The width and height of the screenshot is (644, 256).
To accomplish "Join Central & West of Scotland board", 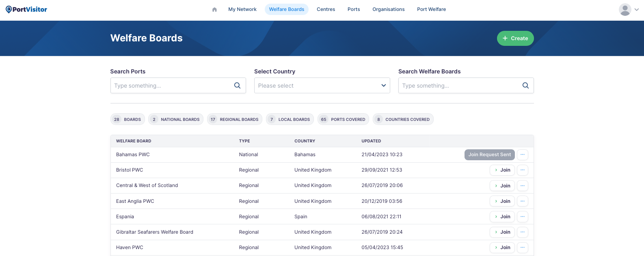I will pos(502,186).
